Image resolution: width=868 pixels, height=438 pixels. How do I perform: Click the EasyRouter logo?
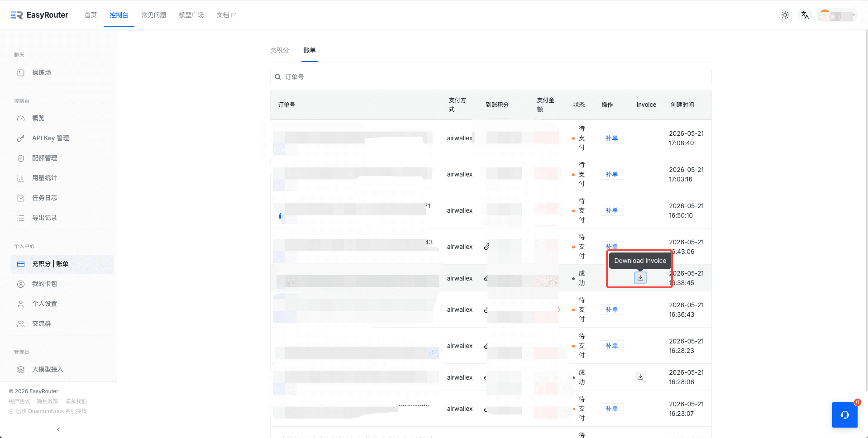[x=39, y=15]
